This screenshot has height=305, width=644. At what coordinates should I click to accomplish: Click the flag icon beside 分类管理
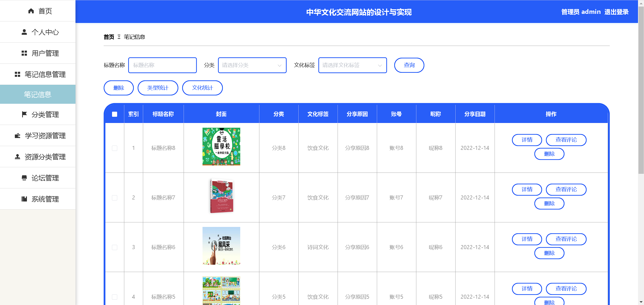(24, 114)
